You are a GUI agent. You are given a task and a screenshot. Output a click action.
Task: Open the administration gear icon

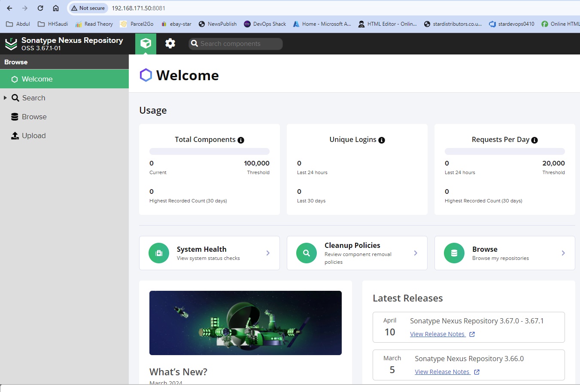point(170,43)
